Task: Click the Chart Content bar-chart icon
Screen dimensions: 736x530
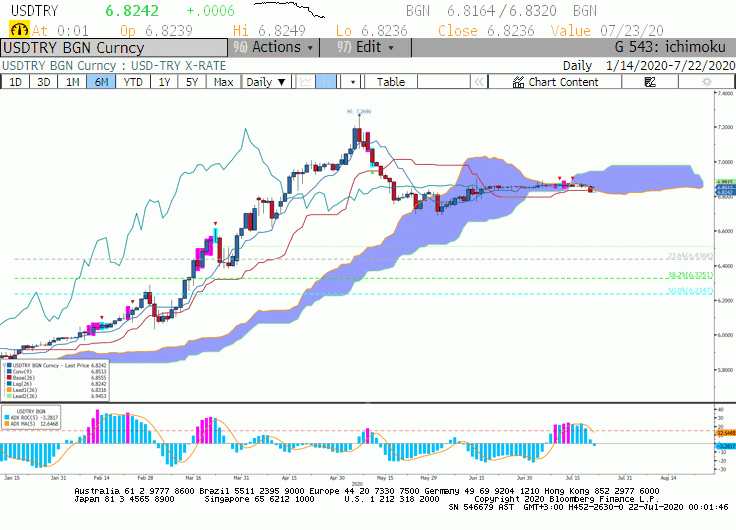Action: (518, 82)
